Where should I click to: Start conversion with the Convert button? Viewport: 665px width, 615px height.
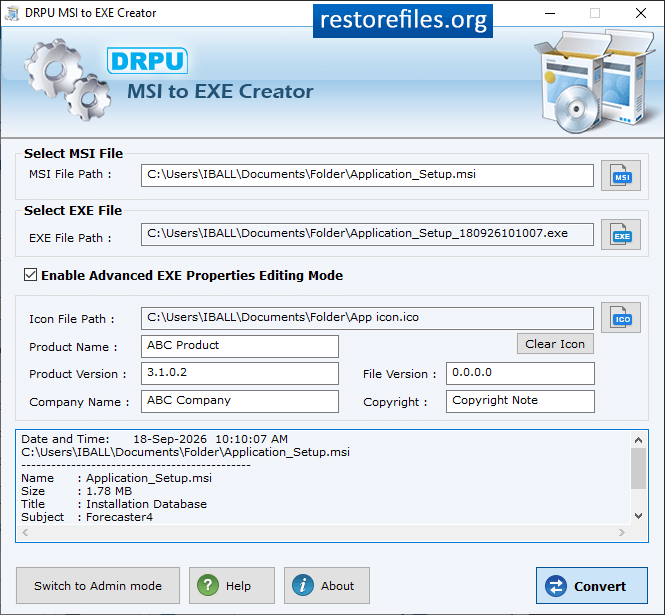[592, 586]
